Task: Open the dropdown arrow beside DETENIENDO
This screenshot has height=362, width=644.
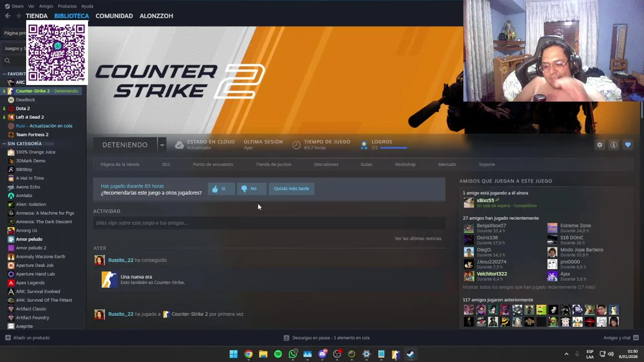Action: click(162, 145)
